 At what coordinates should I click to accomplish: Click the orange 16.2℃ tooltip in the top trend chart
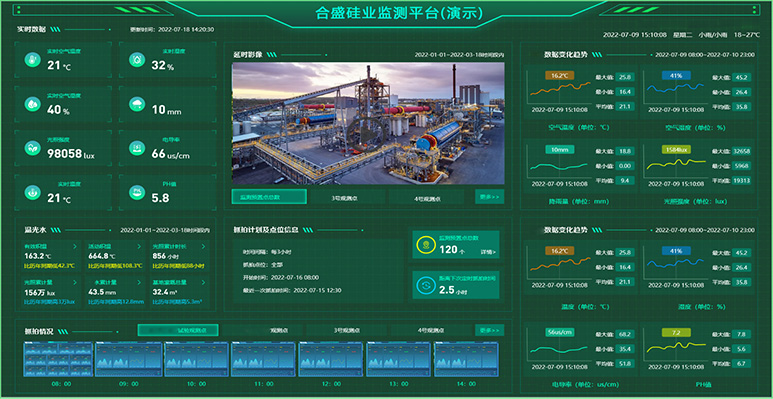pos(560,75)
